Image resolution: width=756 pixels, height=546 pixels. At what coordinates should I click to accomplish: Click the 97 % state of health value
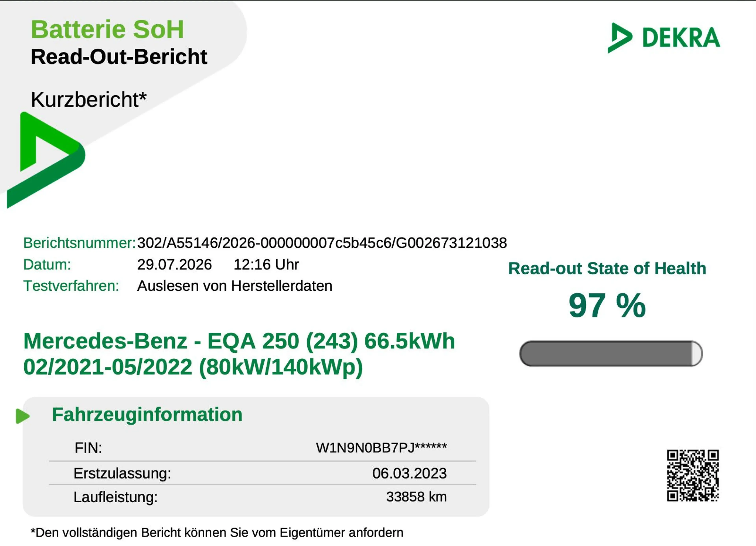tap(607, 305)
